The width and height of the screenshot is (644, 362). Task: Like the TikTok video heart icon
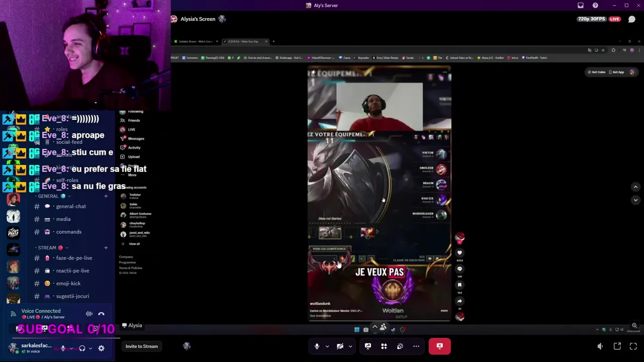point(459,253)
